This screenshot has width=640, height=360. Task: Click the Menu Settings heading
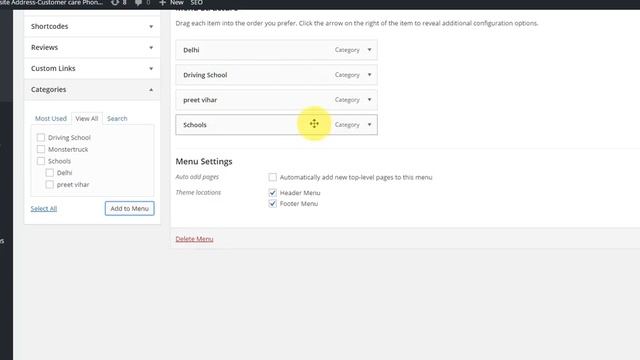(x=204, y=162)
